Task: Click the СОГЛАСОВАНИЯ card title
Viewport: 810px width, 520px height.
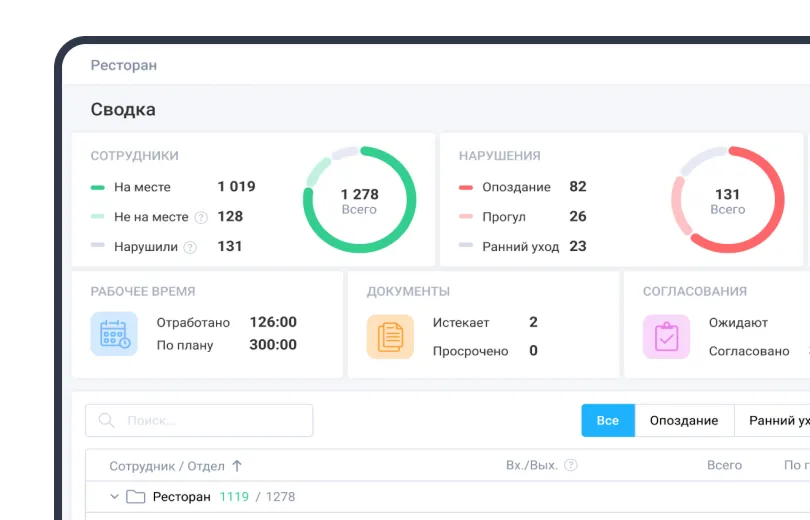Action: click(695, 292)
